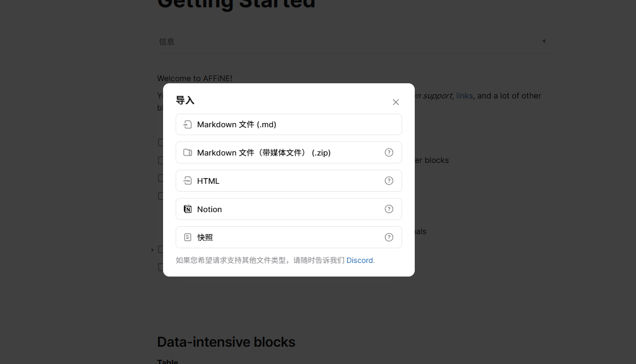Open the Discord link
This screenshot has width=636, height=364.
pos(360,260)
